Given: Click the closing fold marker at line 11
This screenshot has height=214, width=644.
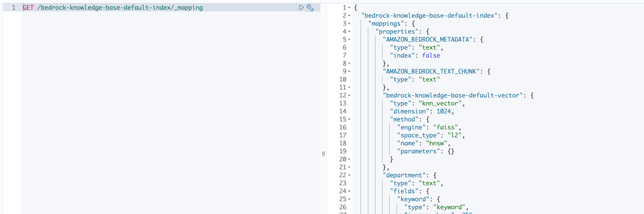Looking at the screenshot, I should [349, 87].
